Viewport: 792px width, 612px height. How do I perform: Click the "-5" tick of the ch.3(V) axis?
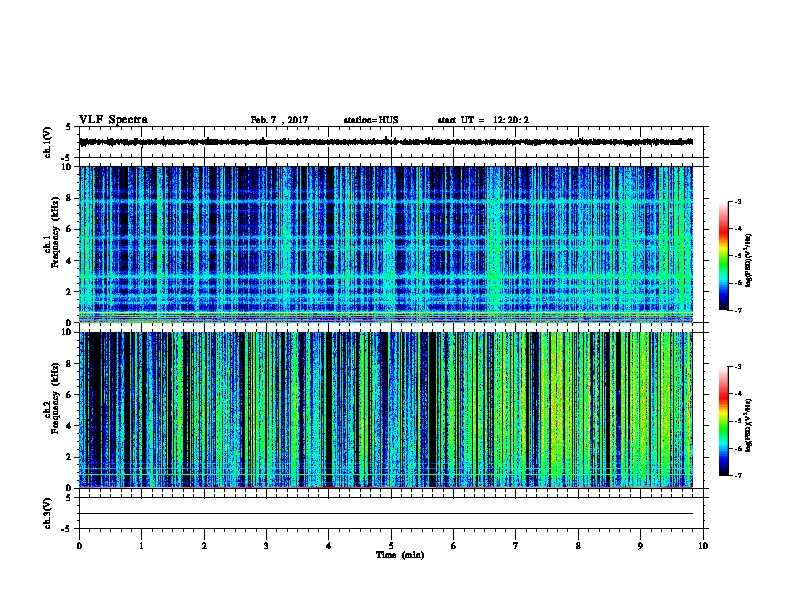tap(68, 529)
